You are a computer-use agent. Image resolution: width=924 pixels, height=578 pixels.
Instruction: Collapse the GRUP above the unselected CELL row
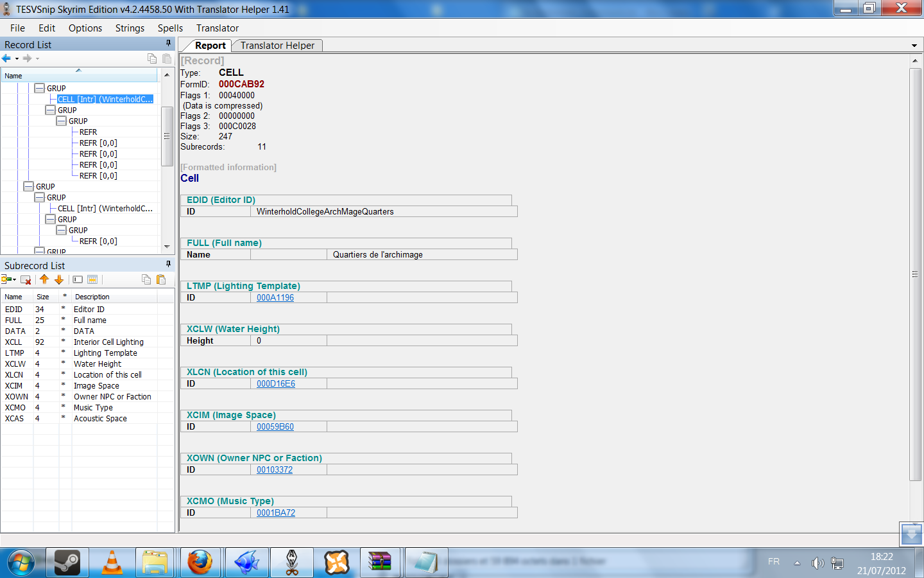(40, 197)
